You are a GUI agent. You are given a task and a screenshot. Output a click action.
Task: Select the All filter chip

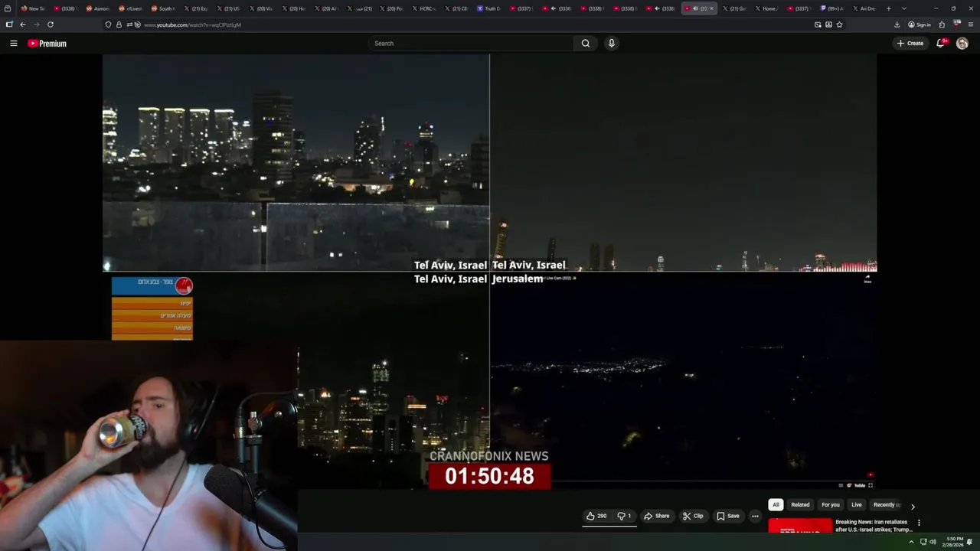tap(776, 505)
